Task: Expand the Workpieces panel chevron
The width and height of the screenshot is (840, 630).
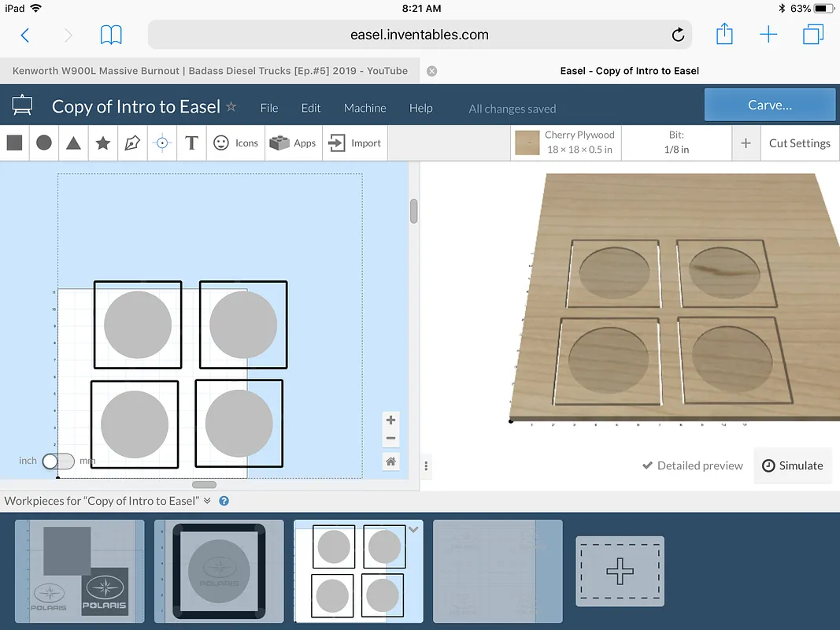Action: [x=207, y=501]
